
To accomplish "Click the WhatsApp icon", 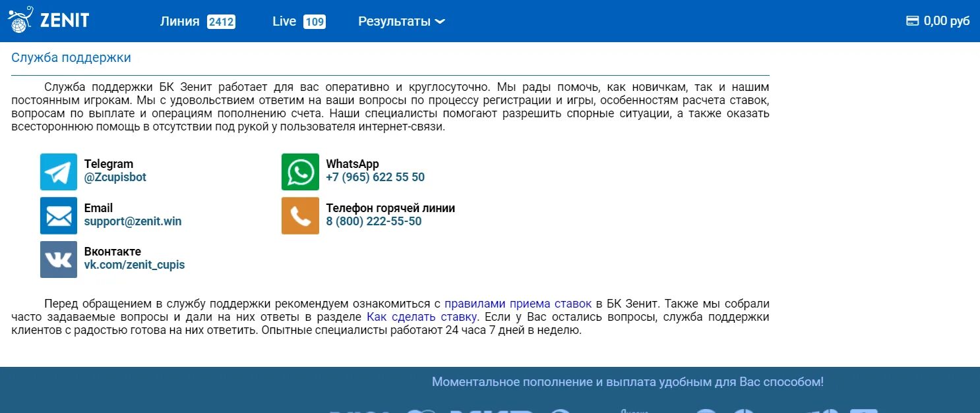I will coord(300,172).
